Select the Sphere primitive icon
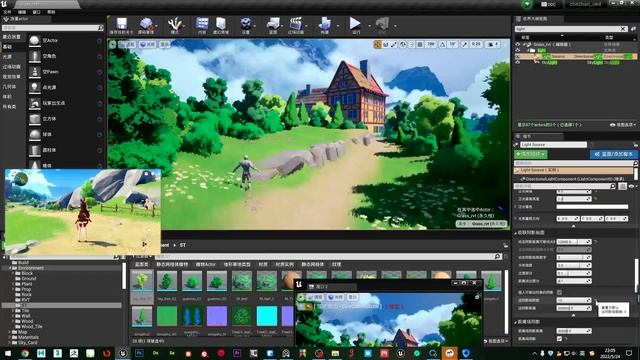The height and width of the screenshot is (360, 640). pos(35,134)
